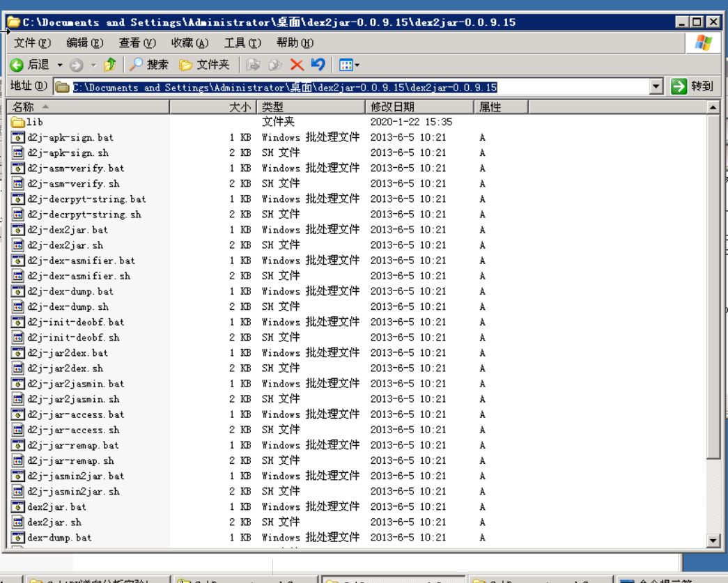Select file name d2j-jar2dex.sh
Viewport: 728px width, 583px height.
tap(65, 368)
